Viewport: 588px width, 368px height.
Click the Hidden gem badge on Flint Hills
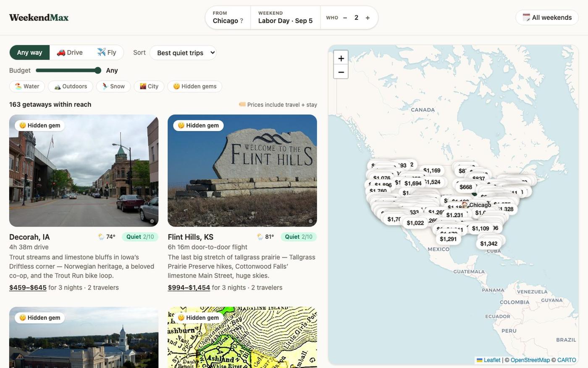pyautogui.click(x=198, y=125)
